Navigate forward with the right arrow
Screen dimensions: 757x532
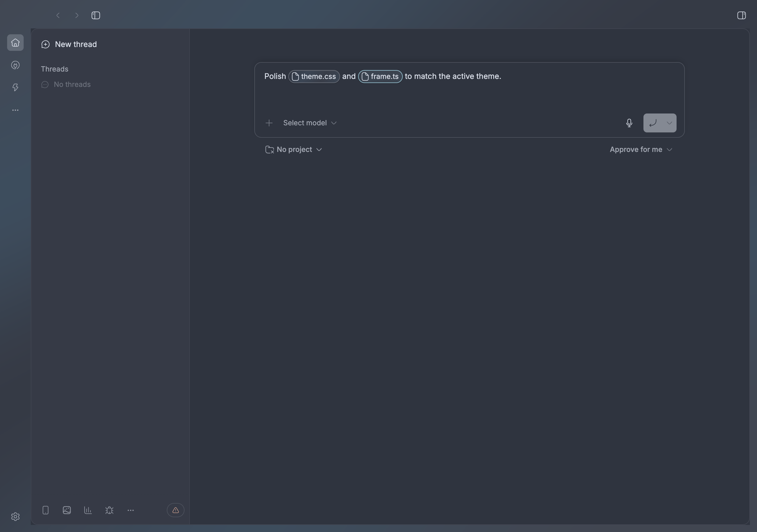click(77, 15)
